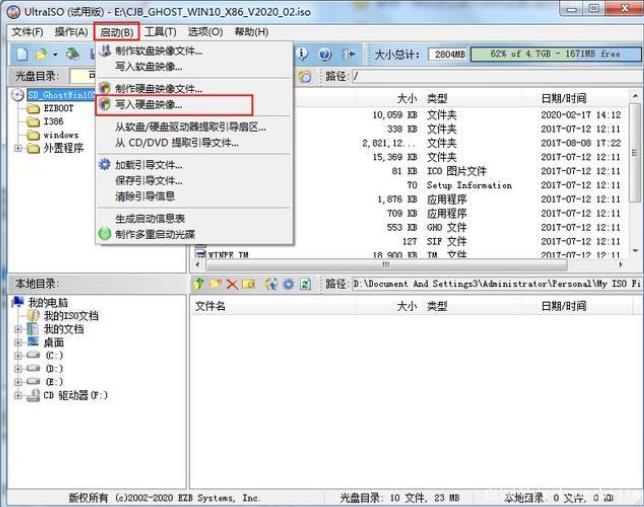Viewport: 644px width, 507px height.
Task: Expand the (D:) drive node
Action: [18, 369]
